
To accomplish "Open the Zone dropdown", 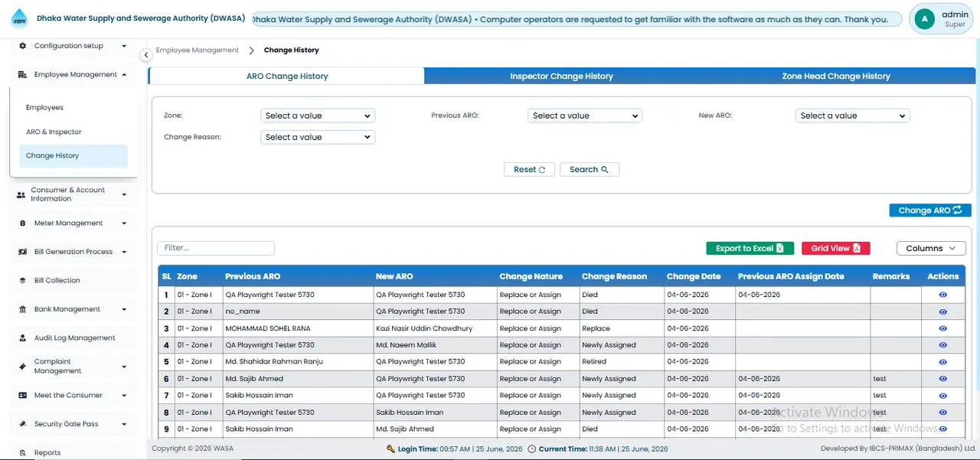I will click(318, 116).
